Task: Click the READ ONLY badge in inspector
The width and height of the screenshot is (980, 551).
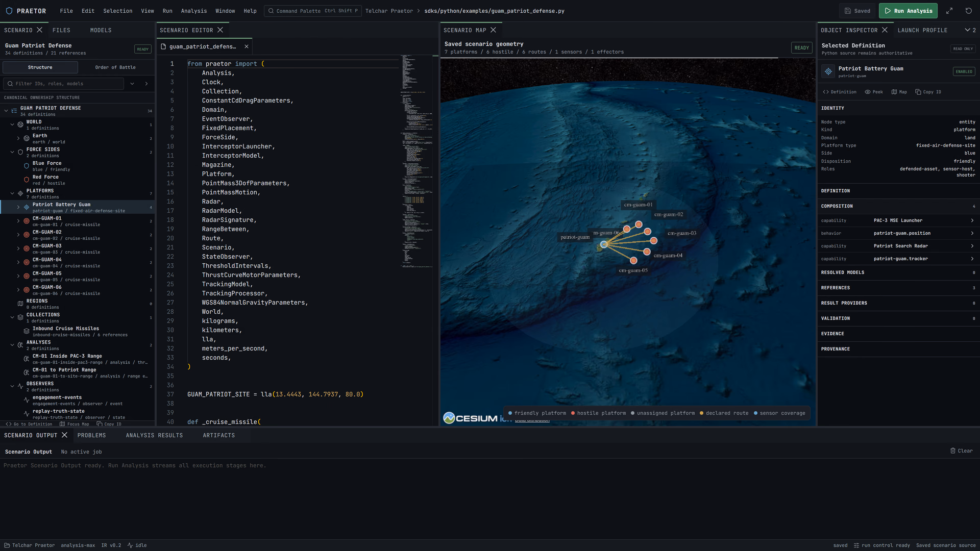Action: pyautogui.click(x=963, y=49)
